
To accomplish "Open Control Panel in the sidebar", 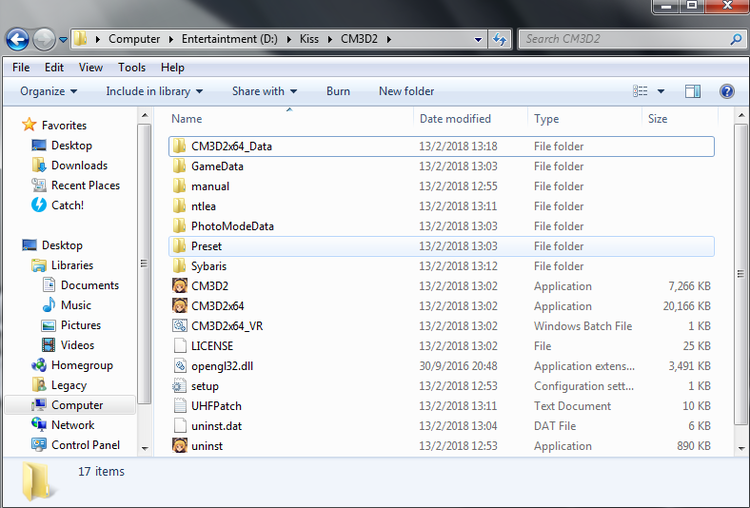I will click(x=86, y=445).
